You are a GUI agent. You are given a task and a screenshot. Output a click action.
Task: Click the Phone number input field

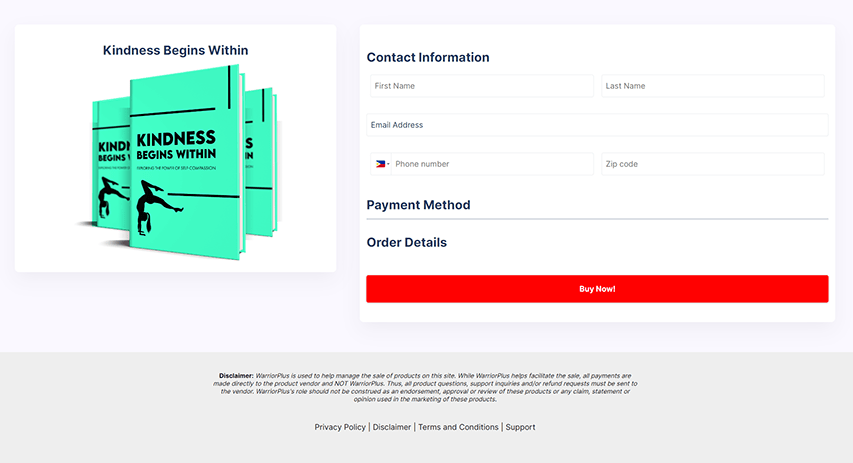(x=492, y=164)
